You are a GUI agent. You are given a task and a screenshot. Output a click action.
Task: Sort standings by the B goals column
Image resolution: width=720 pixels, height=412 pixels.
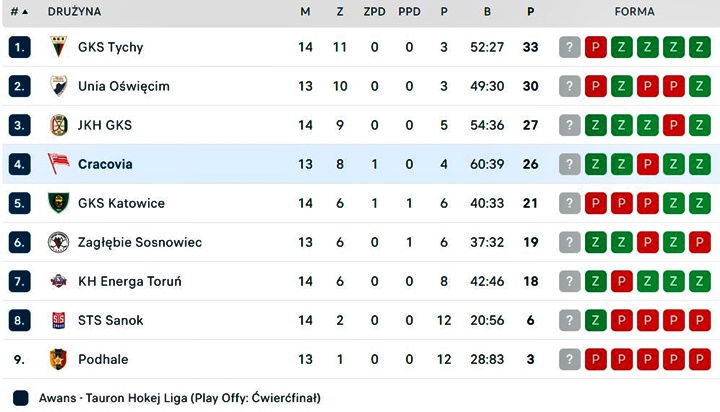487,12
